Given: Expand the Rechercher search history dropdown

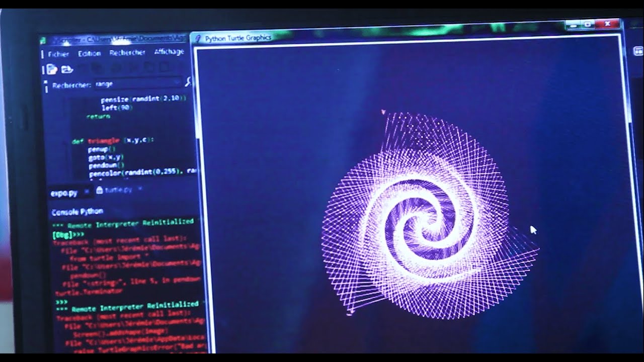Looking at the screenshot, I should point(177,82).
